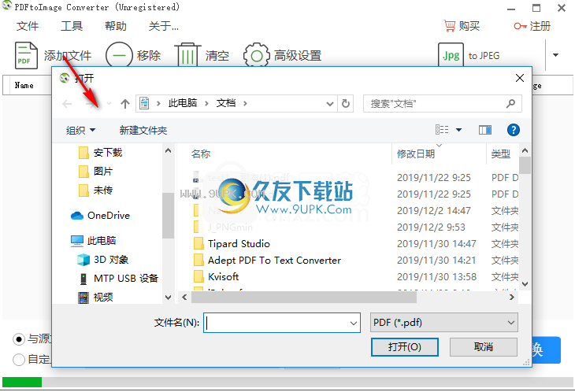Image resolution: width=575 pixels, height=392 pixels.
Task: Click the search magnifier icon
Action: tap(510, 104)
